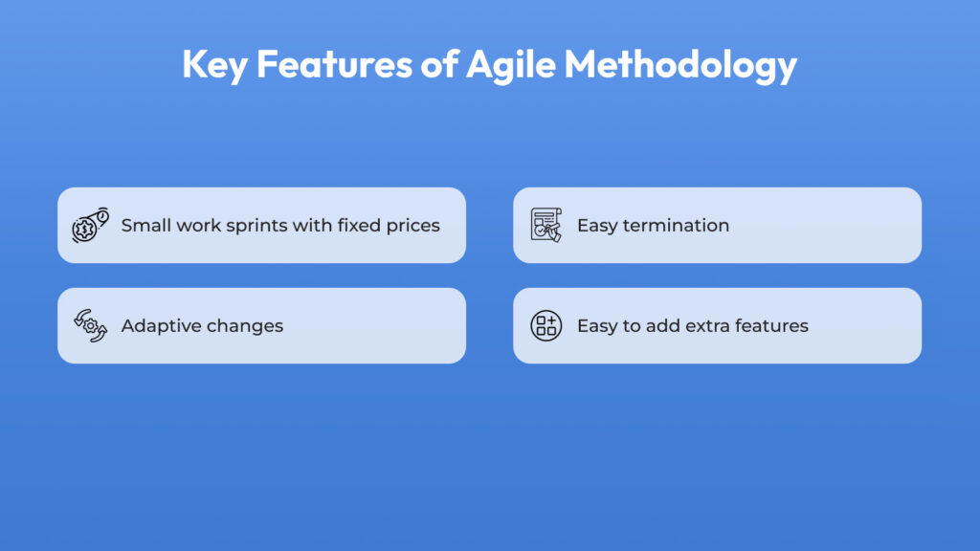Click the word Methodology in the title
This screenshot has height=551, width=980.
(x=680, y=65)
